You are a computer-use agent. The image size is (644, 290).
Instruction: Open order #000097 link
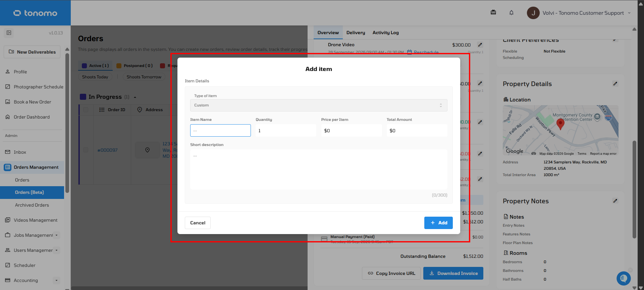[x=108, y=150]
